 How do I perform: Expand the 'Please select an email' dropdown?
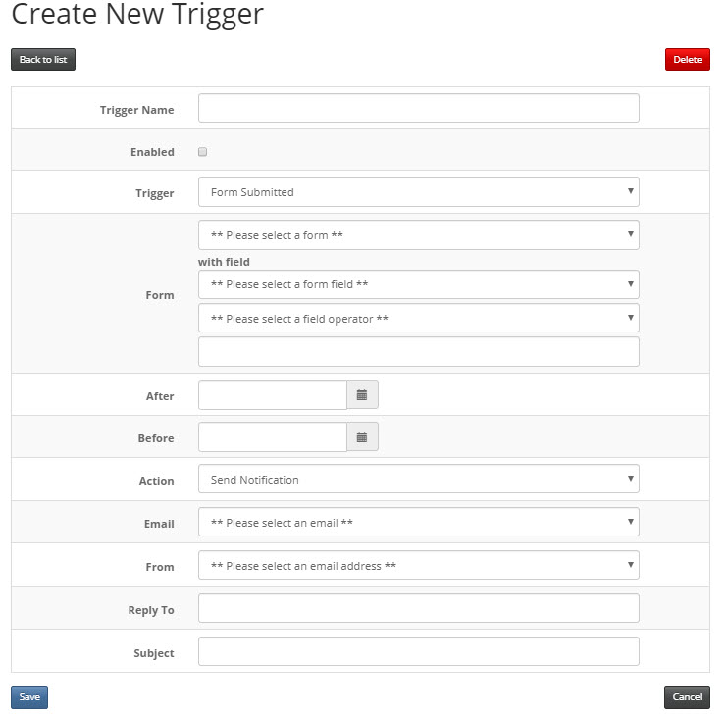pyautogui.click(x=418, y=522)
